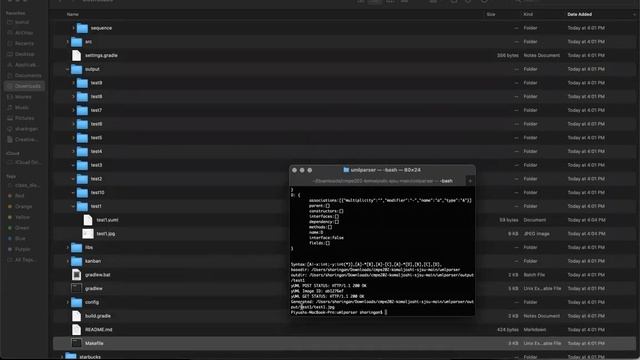The height and width of the screenshot is (360, 640).
Task: Select the kanban folder icon
Action: point(77,261)
